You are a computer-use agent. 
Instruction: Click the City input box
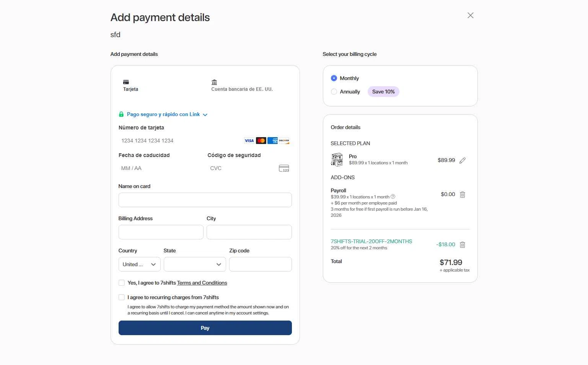(x=249, y=232)
